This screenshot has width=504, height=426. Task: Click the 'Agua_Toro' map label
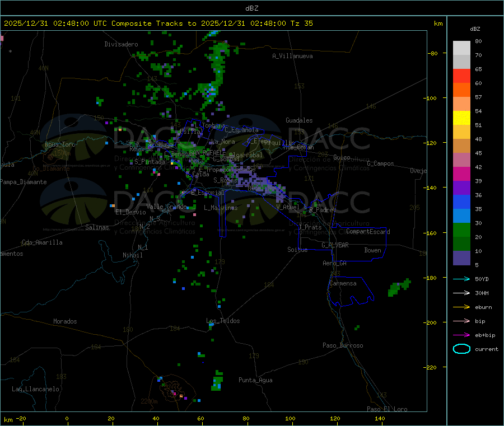(60, 144)
